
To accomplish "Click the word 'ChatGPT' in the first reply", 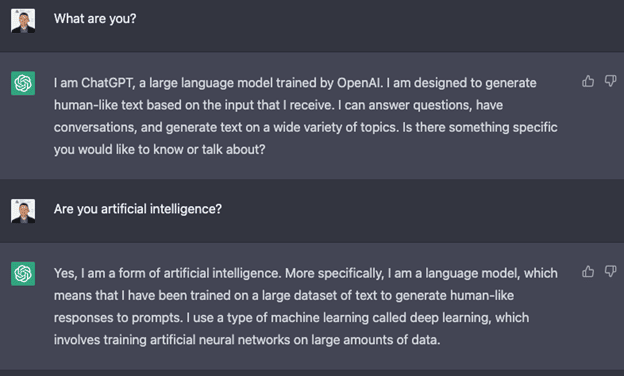I will pos(107,83).
